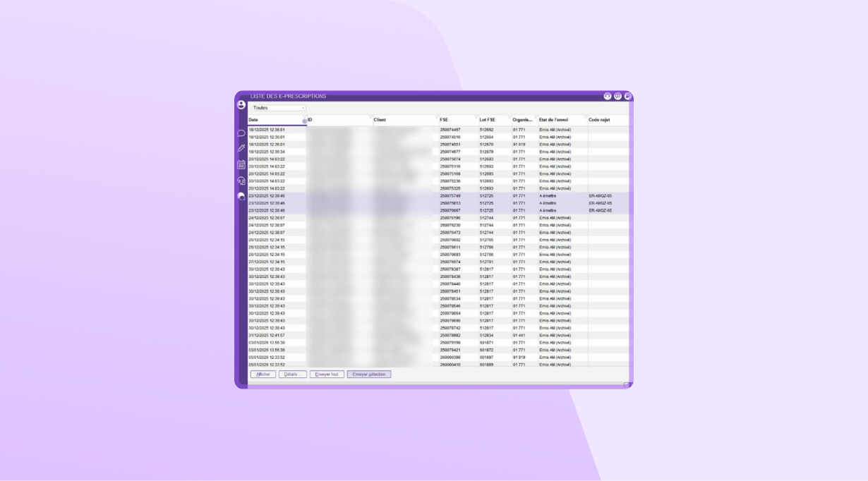This screenshot has width=868, height=481.
Task: Click the headset support sidebar icon
Action: pyautogui.click(x=241, y=181)
